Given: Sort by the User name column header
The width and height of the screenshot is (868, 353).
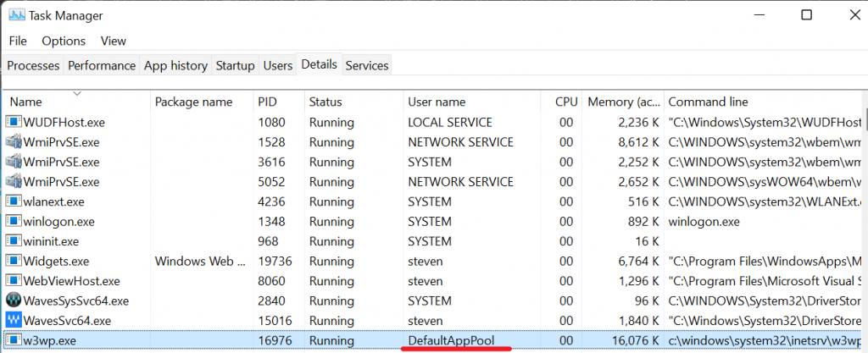Looking at the screenshot, I should (471, 101).
